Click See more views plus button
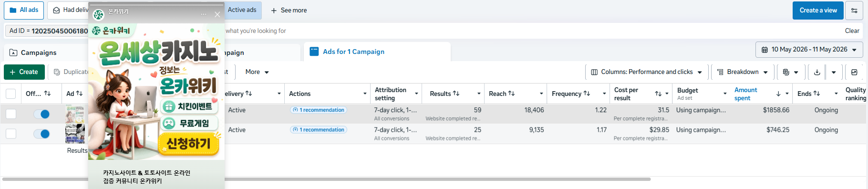 pos(289,10)
